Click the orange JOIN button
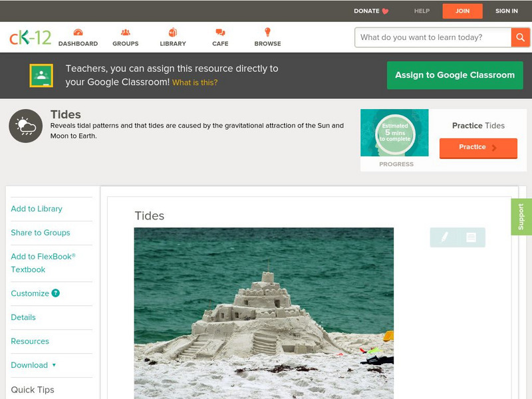The image size is (532, 399). (x=462, y=11)
